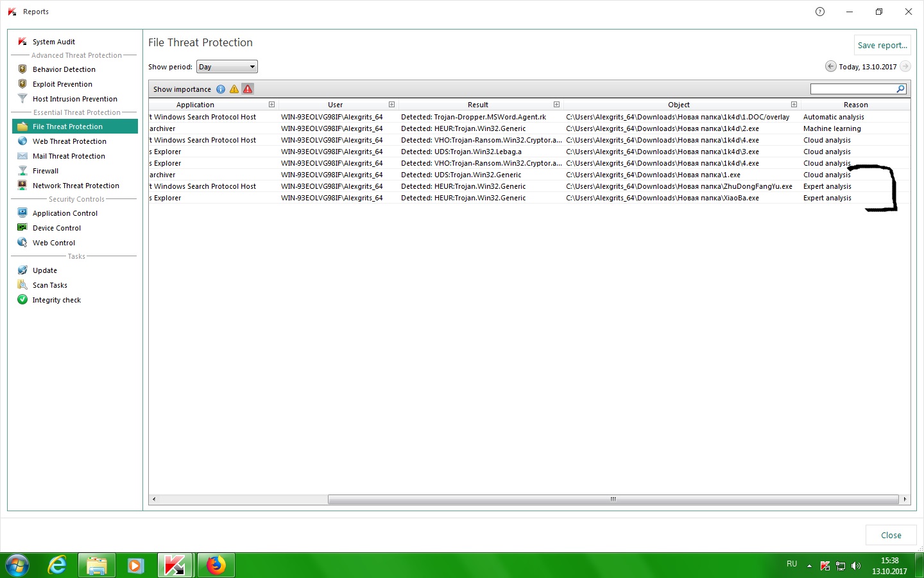Click the Integrity check green checkmark icon
Screen dimensions: 924x578
click(22, 300)
